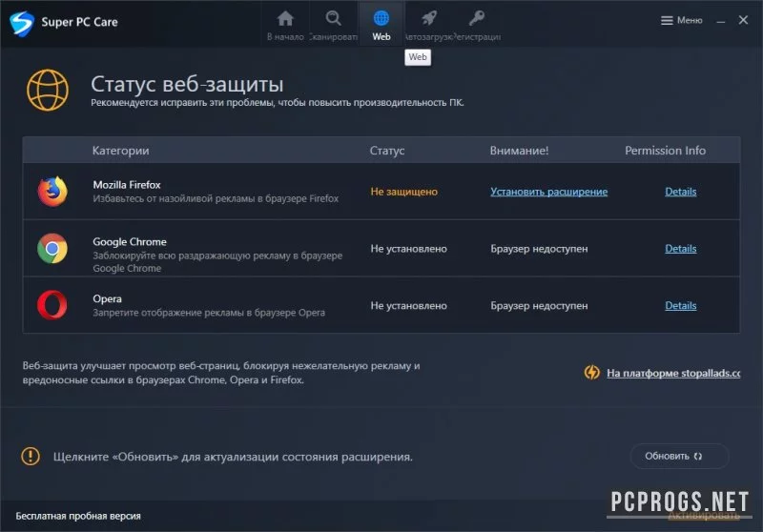Click the Категории column header
Image resolution: width=763 pixels, height=532 pixels.
pyautogui.click(x=121, y=151)
